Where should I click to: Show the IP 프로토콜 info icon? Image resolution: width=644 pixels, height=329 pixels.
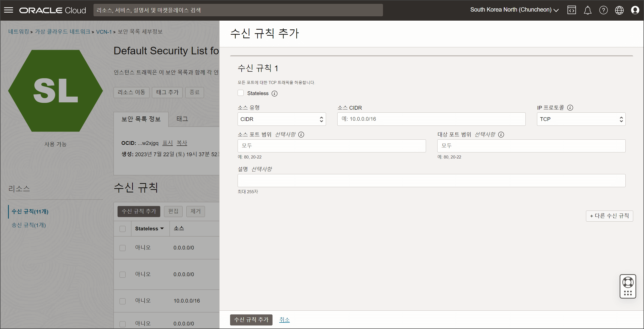click(570, 108)
